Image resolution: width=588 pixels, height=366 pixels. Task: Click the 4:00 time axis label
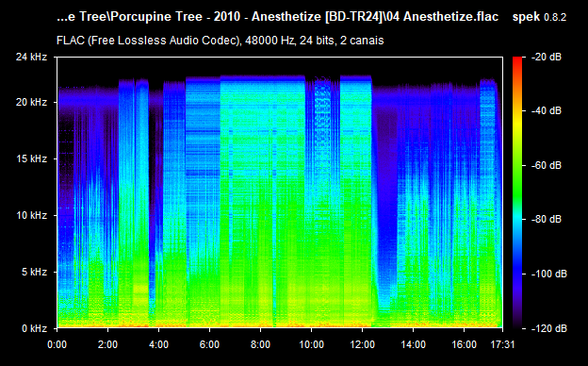158,344
